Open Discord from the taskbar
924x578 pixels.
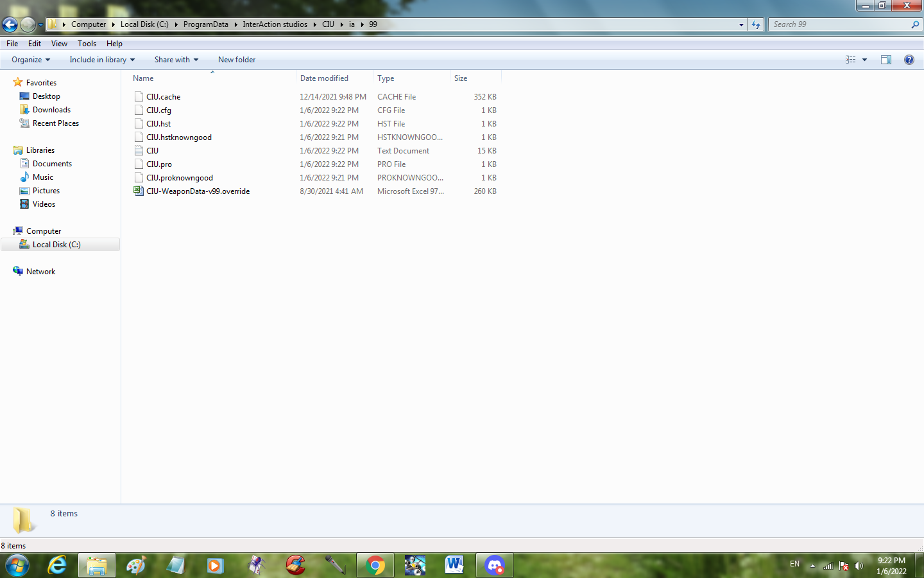pos(494,565)
